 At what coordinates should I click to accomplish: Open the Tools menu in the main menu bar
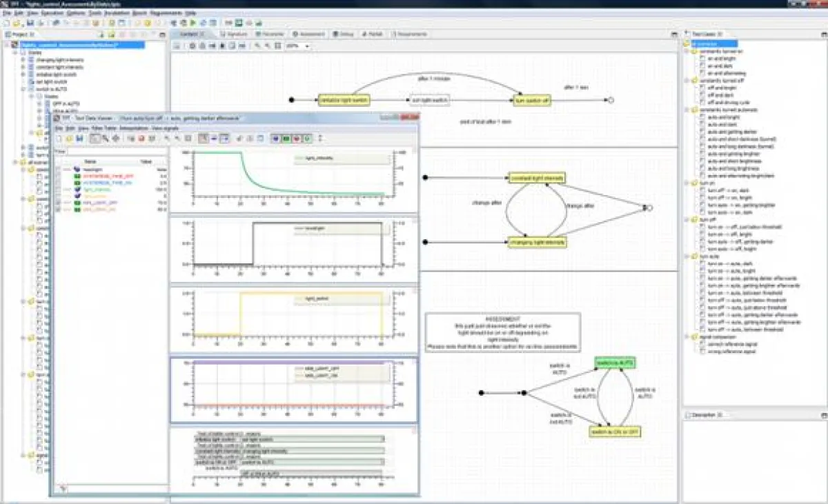click(95, 13)
